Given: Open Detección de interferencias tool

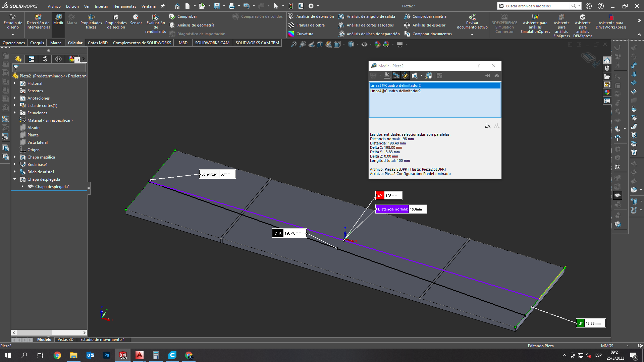Looking at the screenshot, I should [x=38, y=21].
